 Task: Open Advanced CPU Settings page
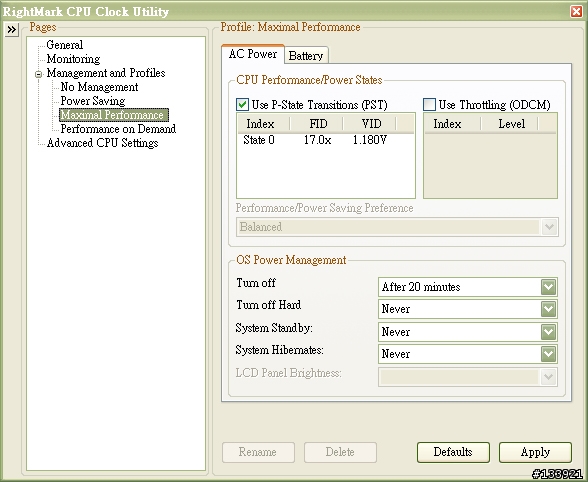[102, 143]
